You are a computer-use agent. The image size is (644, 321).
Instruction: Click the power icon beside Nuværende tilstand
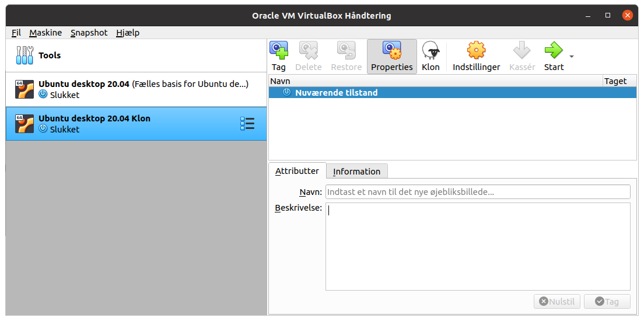(x=286, y=92)
